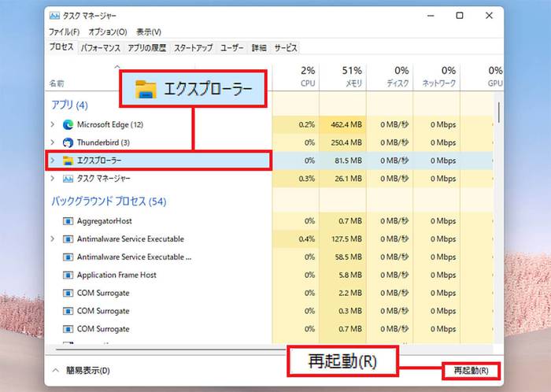Click the first COM Surrogate icon, the 2.2 MB row
Image resolution: width=551 pixels, height=392 pixels.
[68, 293]
